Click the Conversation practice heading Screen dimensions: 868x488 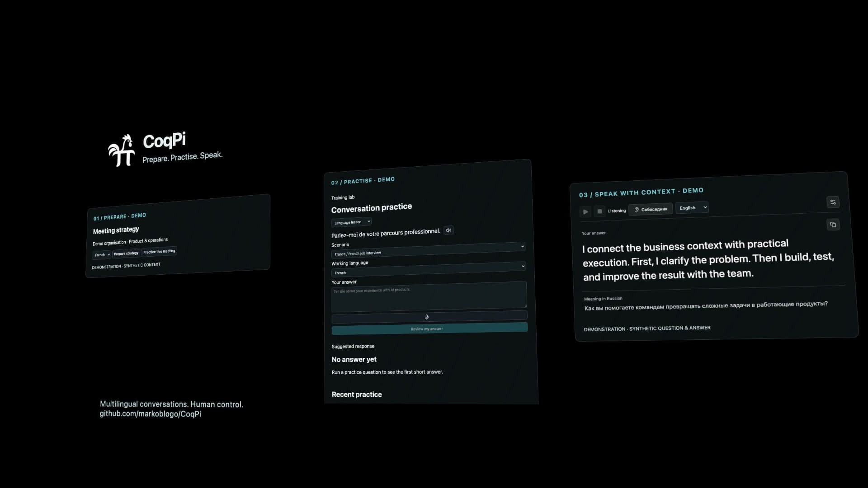371,208
